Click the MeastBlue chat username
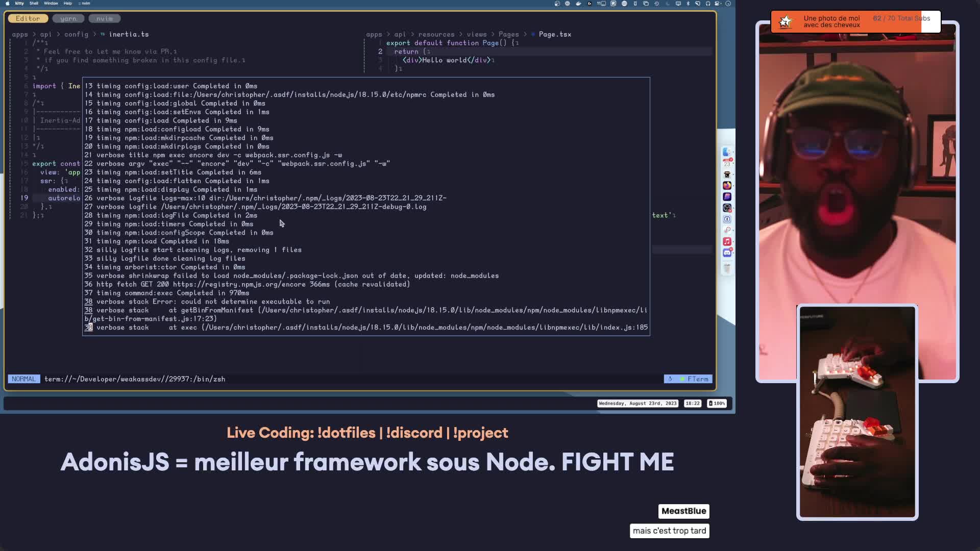980x551 pixels. (x=683, y=511)
